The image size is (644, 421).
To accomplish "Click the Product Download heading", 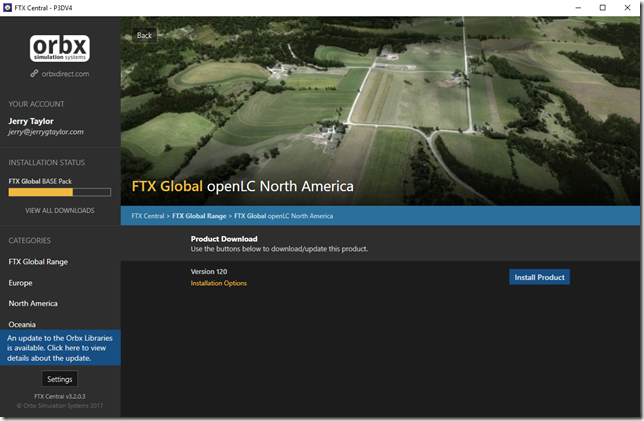I will pyautogui.click(x=224, y=239).
